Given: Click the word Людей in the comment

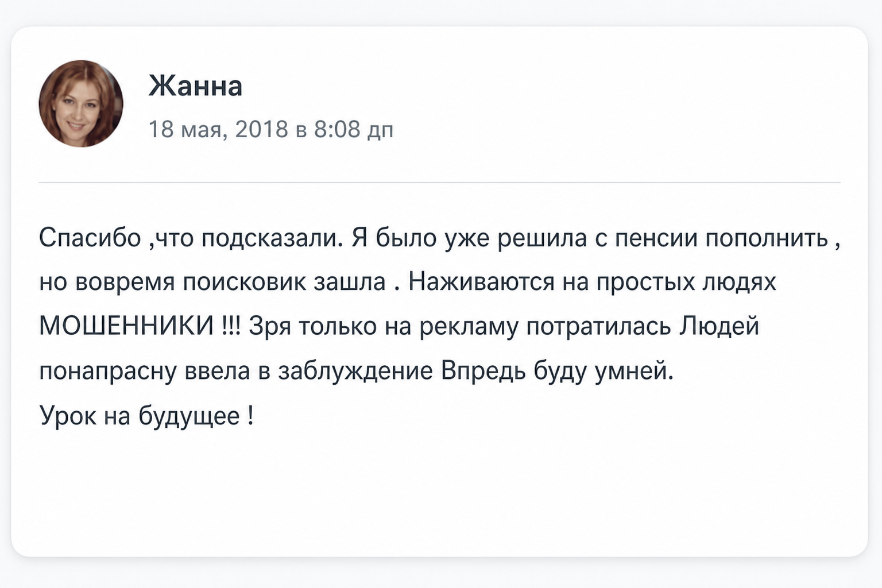Looking at the screenshot, I should point(719,326).
